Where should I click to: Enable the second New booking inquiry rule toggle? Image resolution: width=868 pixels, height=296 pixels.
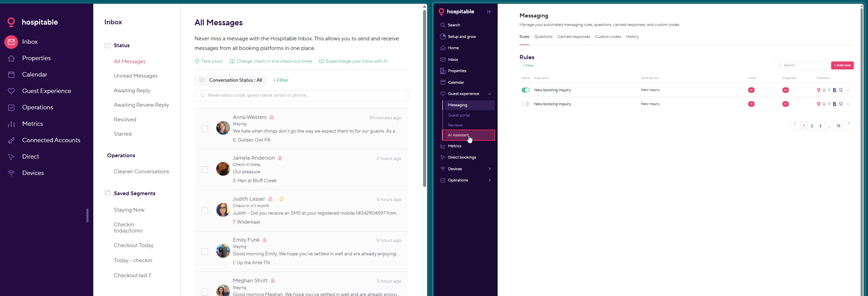click(x=526, y=104)
